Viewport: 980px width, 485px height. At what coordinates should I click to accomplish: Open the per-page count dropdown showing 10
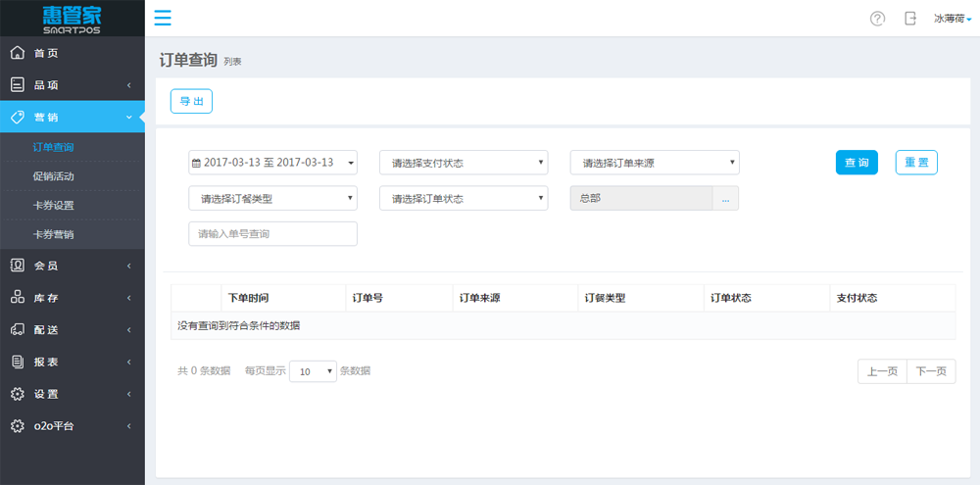314,371
